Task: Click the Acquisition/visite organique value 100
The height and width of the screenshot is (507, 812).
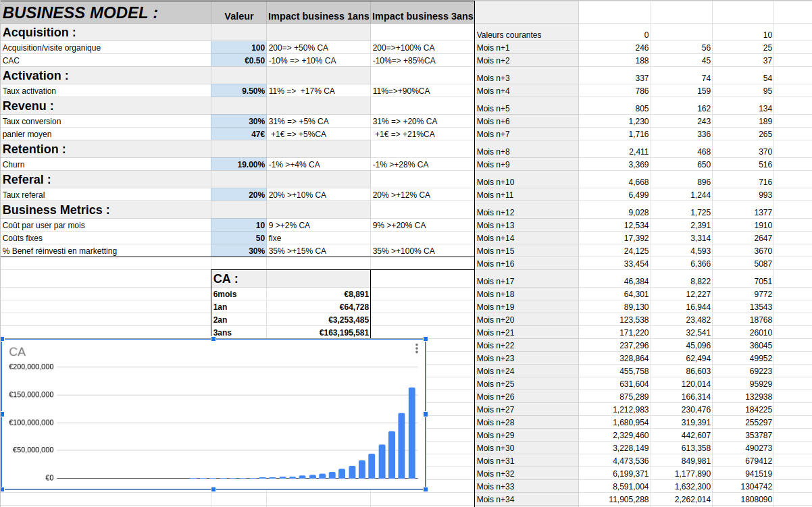Action: [238, 48]
